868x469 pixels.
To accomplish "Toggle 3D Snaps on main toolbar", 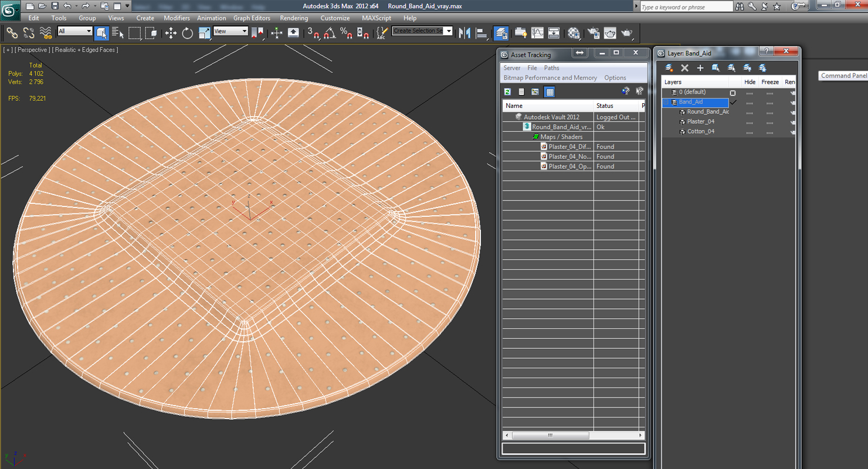I will [313, 33].
